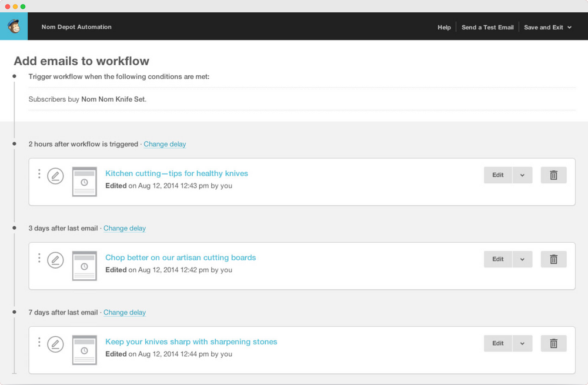
Task: Click the Mailchimp Freddie logo icon
Action: pos(12,26)
